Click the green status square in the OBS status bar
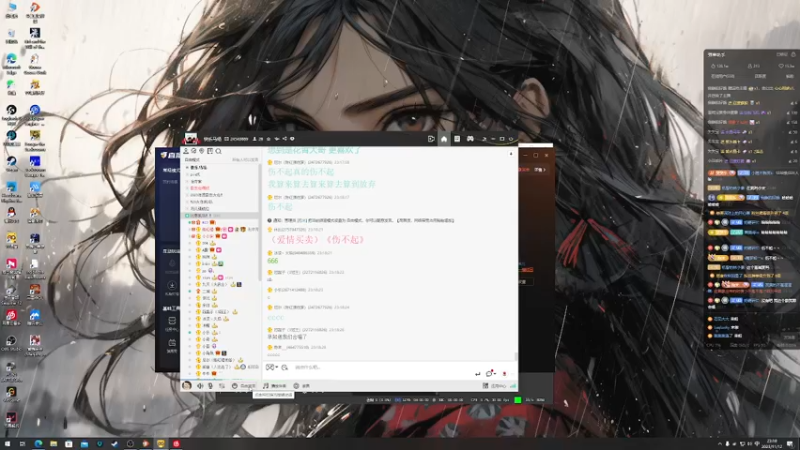Screen dimensions: 800x450 [518, 400]
